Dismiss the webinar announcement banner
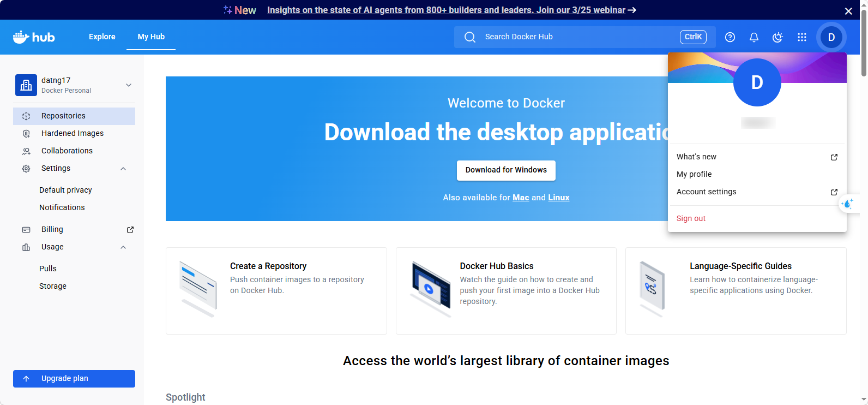 (848, 11)
